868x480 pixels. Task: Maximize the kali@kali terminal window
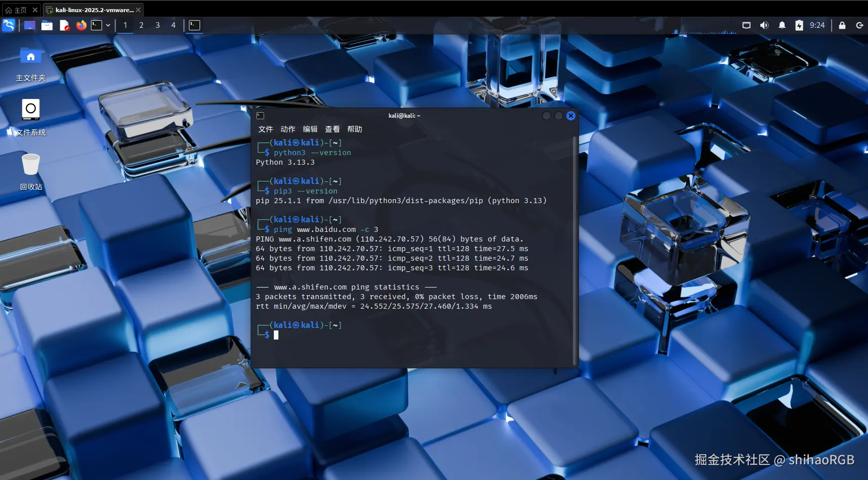[x=558, y=116]
